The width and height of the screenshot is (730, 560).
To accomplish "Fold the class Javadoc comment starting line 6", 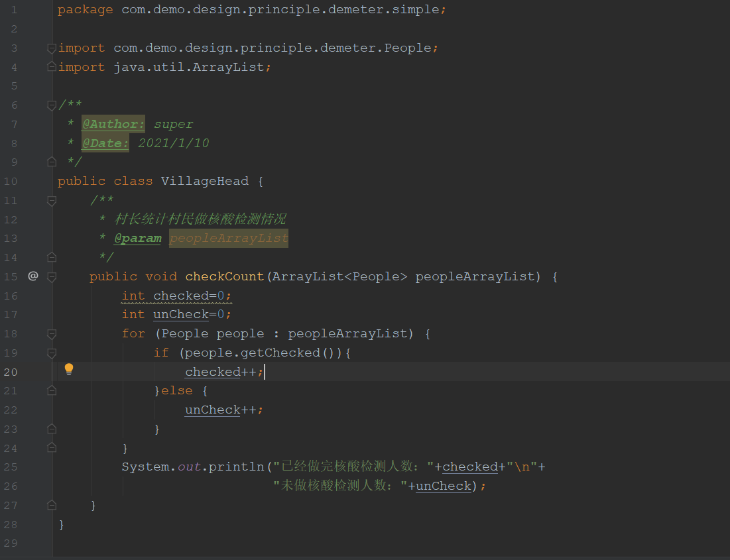I will coord(52,105).
